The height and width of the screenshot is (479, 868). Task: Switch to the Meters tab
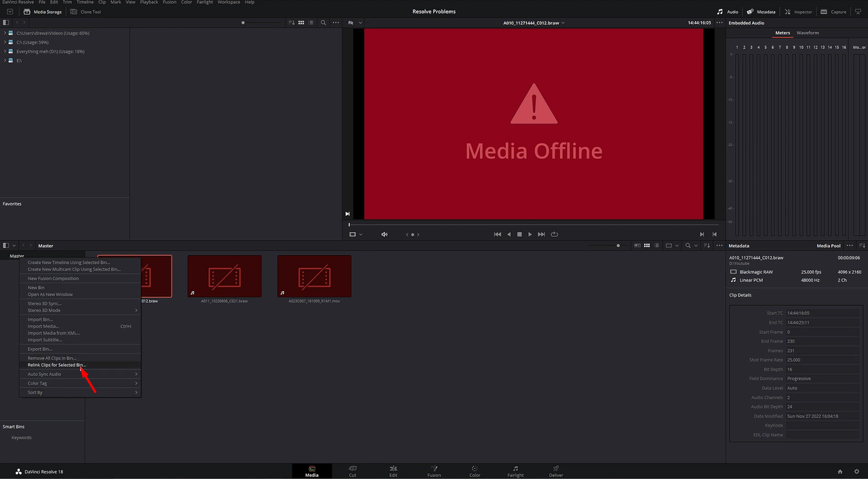pyautogui.click(x=783, y=33)
